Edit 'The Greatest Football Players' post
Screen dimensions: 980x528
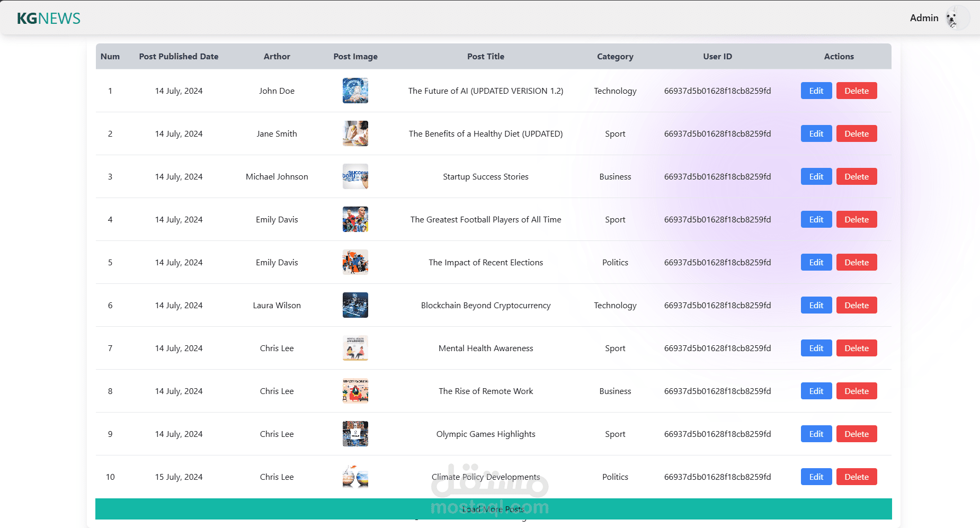pos(816,219)
